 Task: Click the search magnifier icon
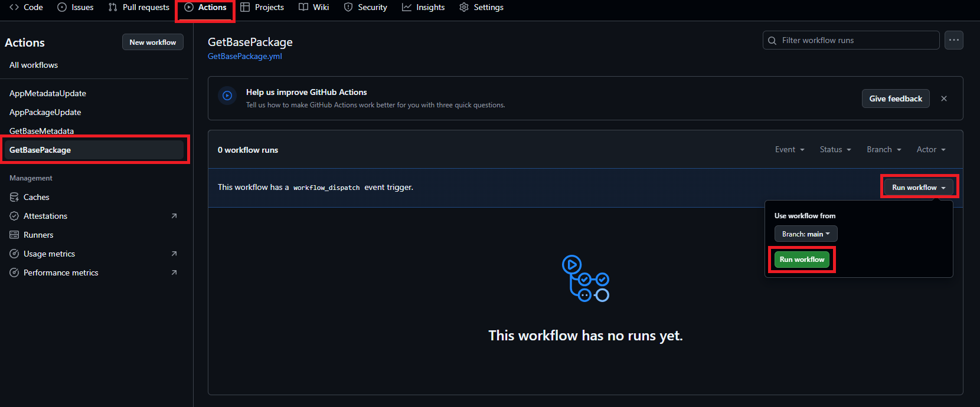[x=772, y=41]
